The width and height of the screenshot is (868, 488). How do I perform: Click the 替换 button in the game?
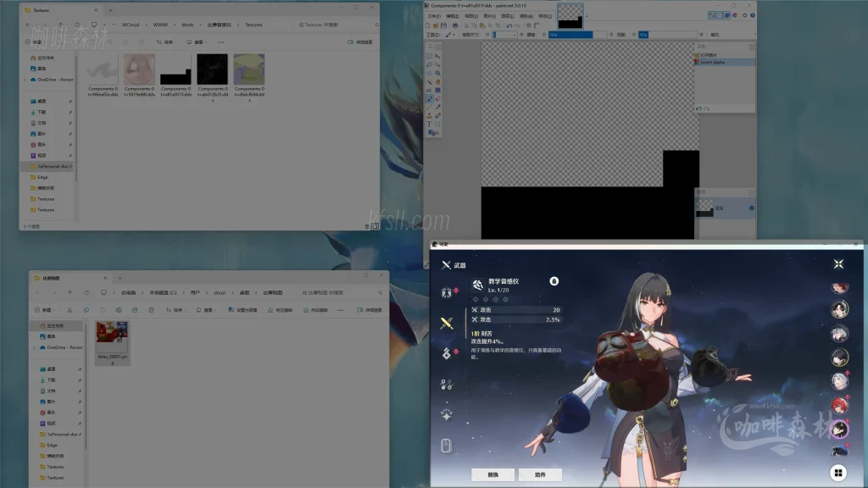pos(492,474)
